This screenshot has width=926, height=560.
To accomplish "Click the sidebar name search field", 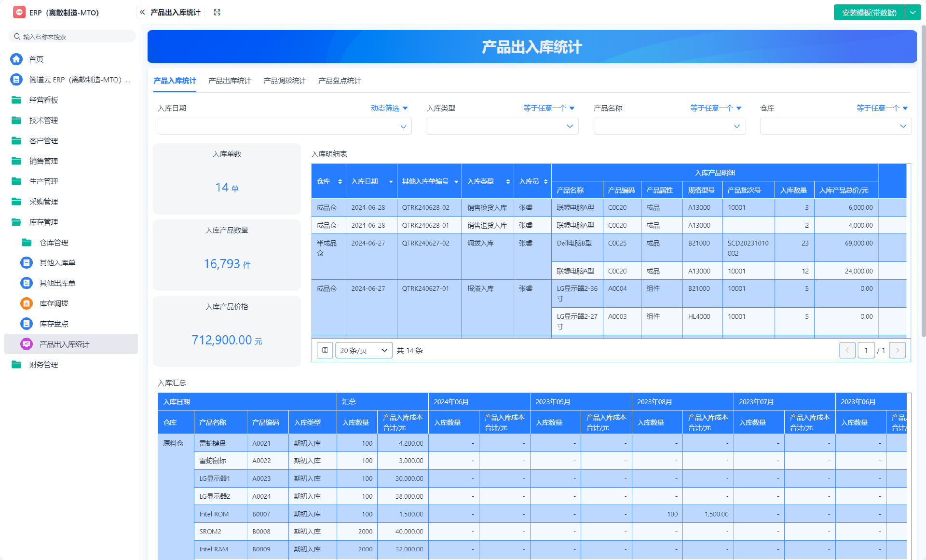I will pos(72,37).
